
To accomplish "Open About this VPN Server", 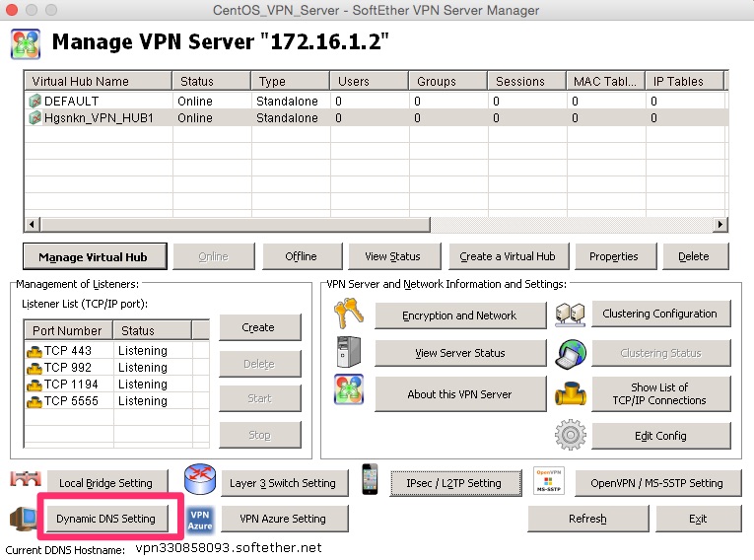I will tap(460, 394).
